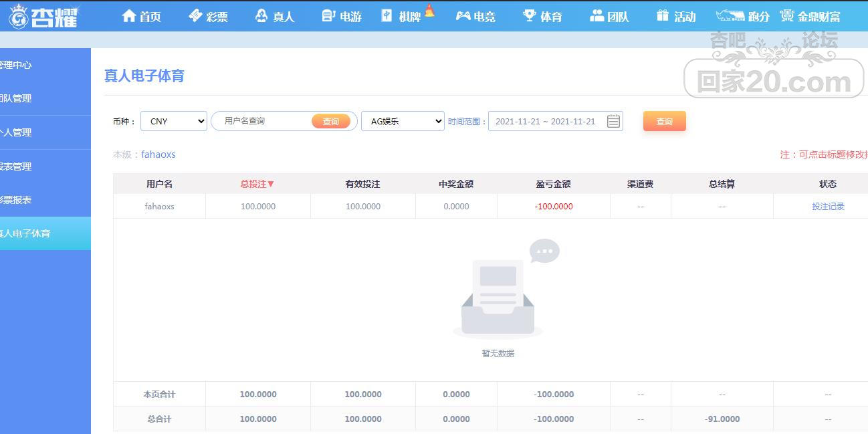Viewport: 868px width, 434px height.
Task: Select 真人电子体育 in the sidebar
Action: [x=45, y=233]
